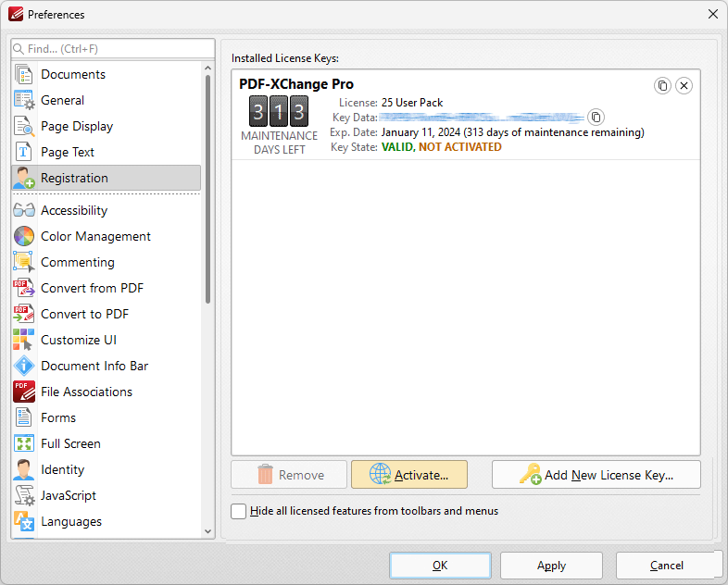Viewport: 728px width, 585px height.
Task: Click the General settings icon
Action: [x=24, y=100]
